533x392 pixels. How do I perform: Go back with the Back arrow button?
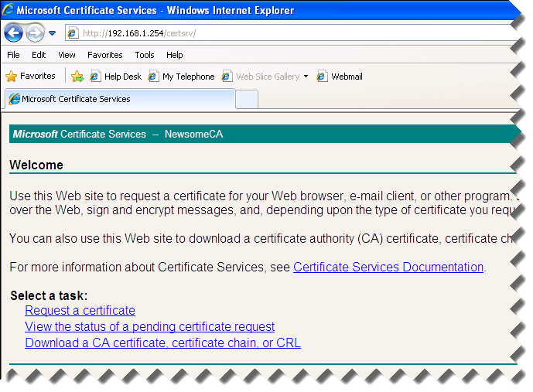pos(14,33)
